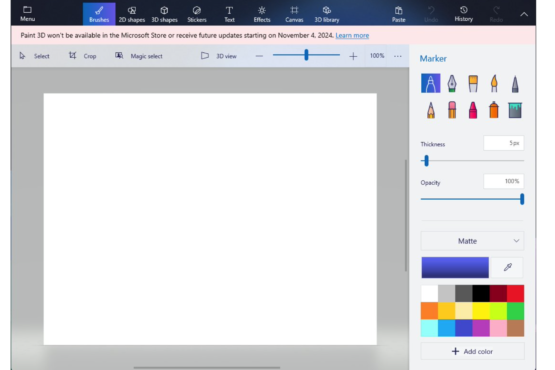Choose the purple color swatch
The width and height of the screenshot is (555, 370).
[481, 328]
